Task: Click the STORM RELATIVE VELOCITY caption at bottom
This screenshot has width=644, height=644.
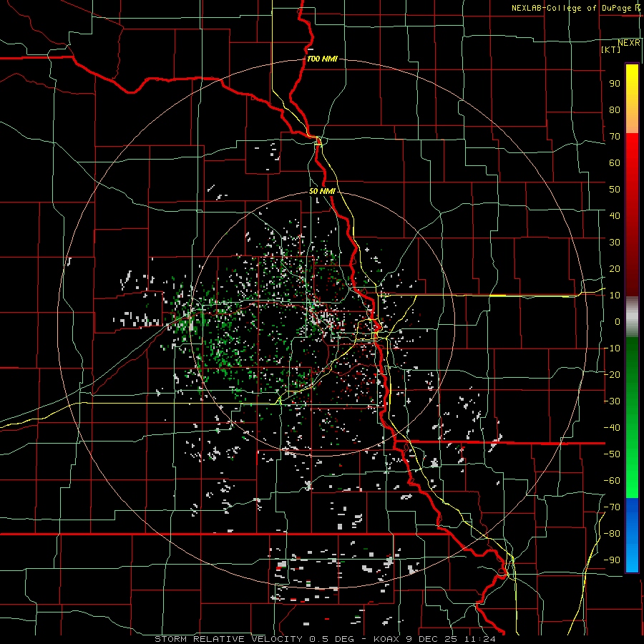Action: 325,639
